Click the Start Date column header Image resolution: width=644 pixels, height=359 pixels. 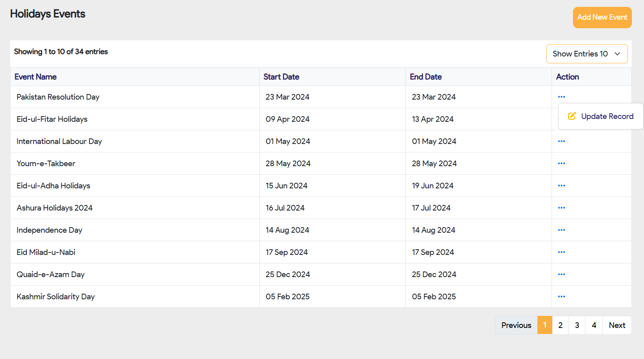(281, 77)
